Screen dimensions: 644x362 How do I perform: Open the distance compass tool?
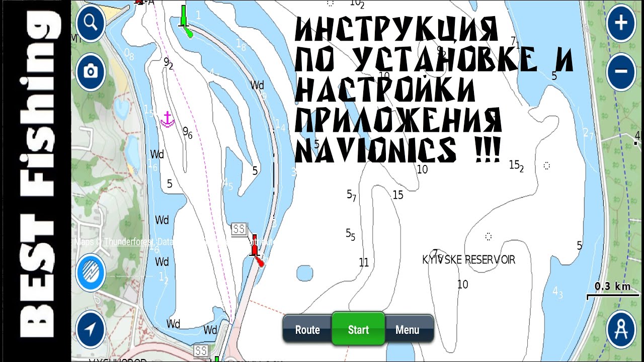click(x=622, y=330)
